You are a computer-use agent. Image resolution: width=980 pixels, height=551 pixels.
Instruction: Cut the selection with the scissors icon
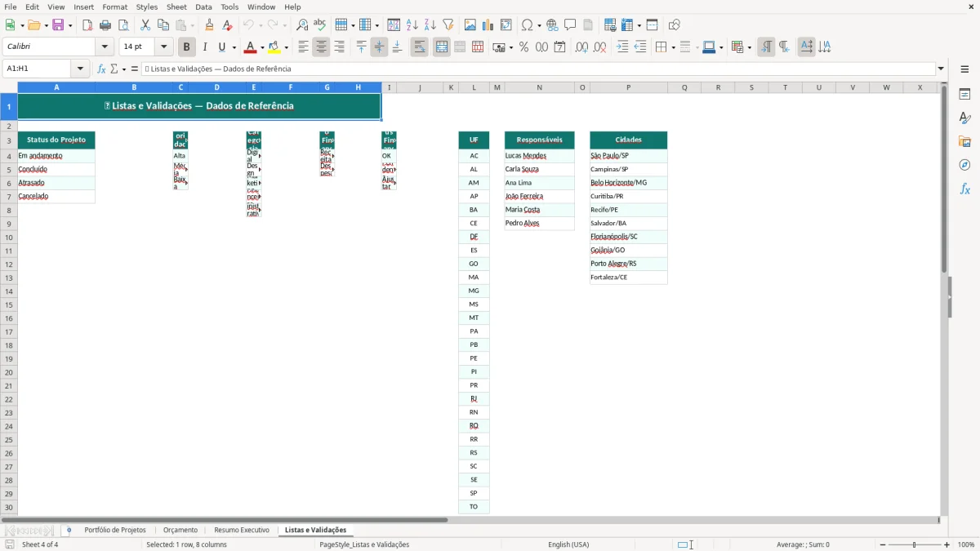coord(145,25)
